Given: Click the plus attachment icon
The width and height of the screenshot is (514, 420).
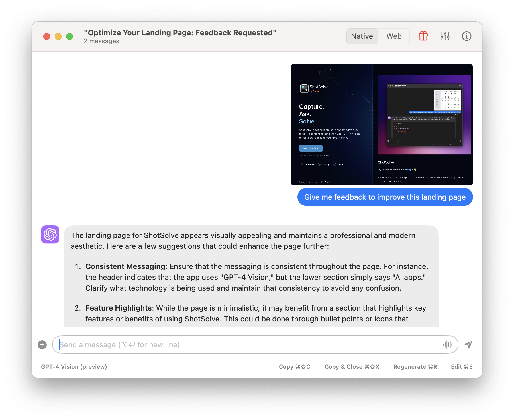Looking at the screenshot, I should [42, 345].
